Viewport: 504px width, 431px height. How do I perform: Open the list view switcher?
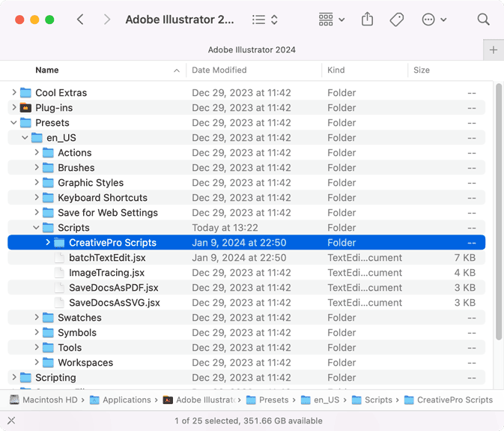(265, 19)
